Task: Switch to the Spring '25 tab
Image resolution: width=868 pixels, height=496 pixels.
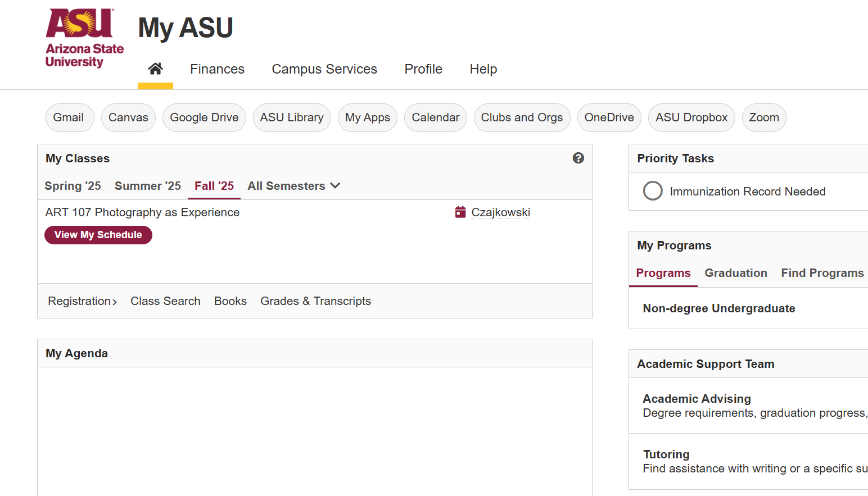Action: click(x=73, y=186)
